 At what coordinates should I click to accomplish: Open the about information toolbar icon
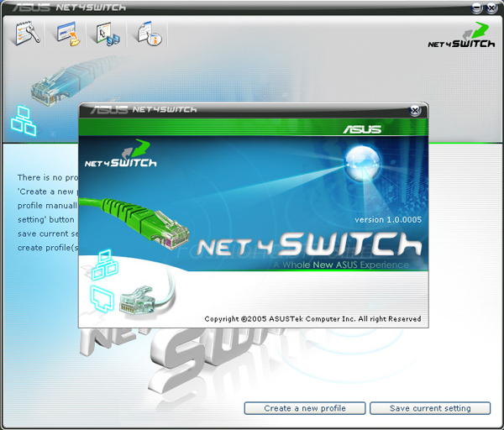pos(150,34)
